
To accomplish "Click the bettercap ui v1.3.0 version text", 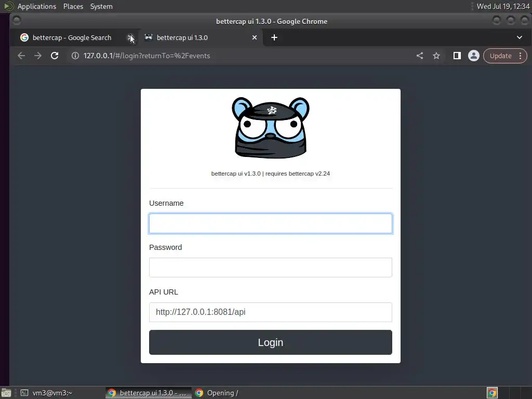I will [270, 174].
